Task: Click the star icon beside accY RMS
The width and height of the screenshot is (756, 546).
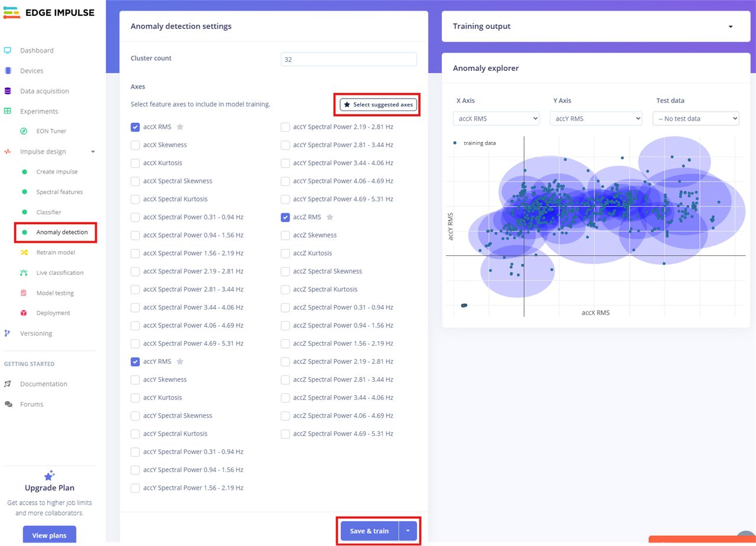Action: coord(180,361)
